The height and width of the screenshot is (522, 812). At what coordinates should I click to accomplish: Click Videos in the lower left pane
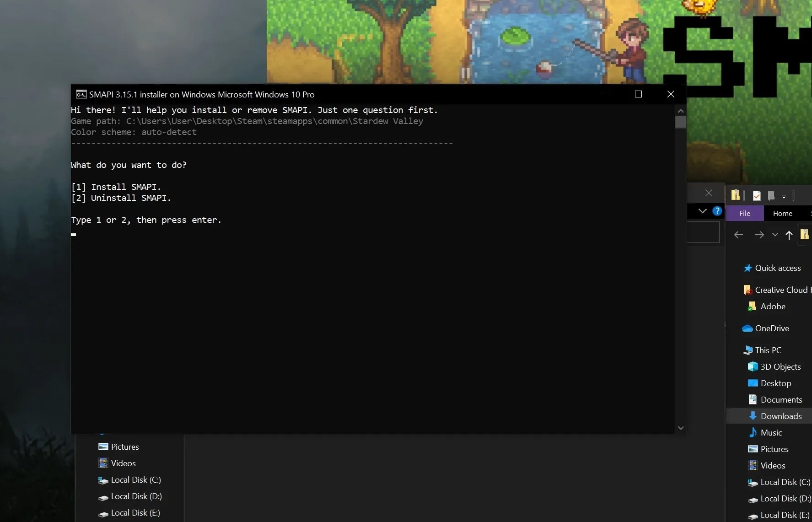click(x=123, y=463)
